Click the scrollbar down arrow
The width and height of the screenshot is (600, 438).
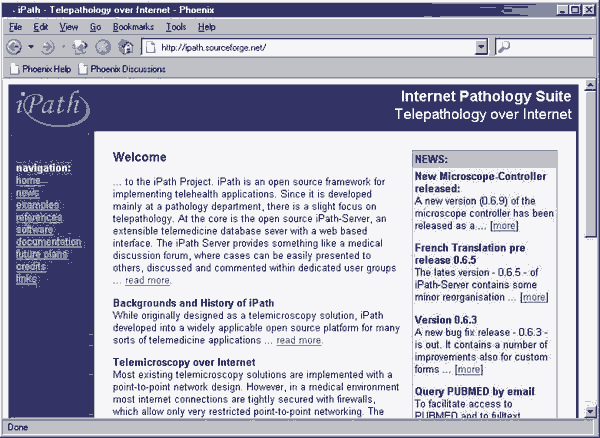click(591, 412)
